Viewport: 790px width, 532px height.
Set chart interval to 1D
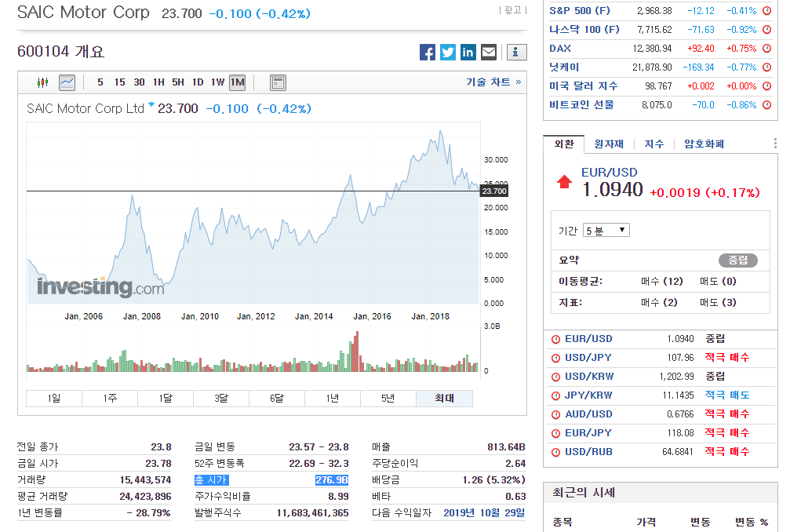[x=198, y=82]
